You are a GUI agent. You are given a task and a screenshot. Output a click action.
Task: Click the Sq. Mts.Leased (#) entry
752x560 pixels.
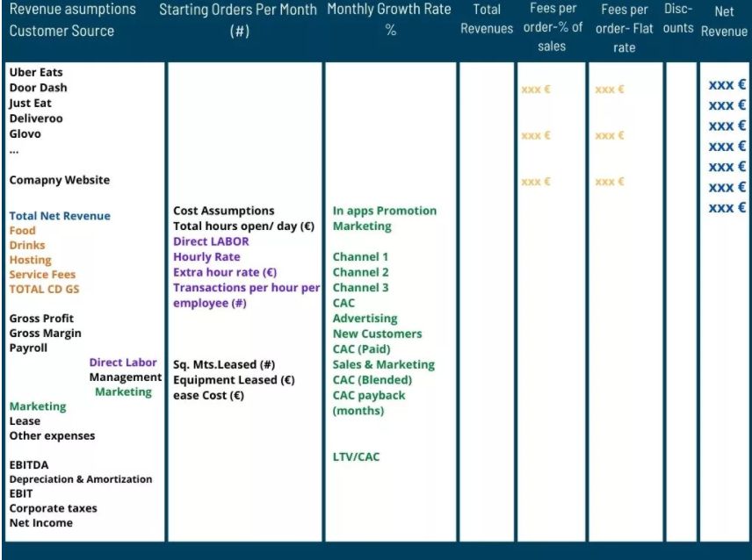coord(224,365)
